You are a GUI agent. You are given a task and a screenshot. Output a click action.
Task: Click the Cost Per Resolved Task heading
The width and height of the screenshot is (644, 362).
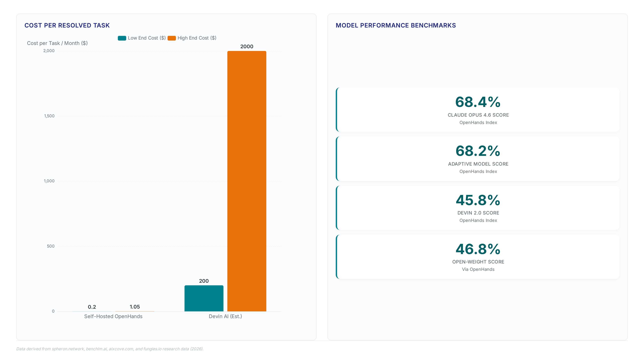pos(67,25)
